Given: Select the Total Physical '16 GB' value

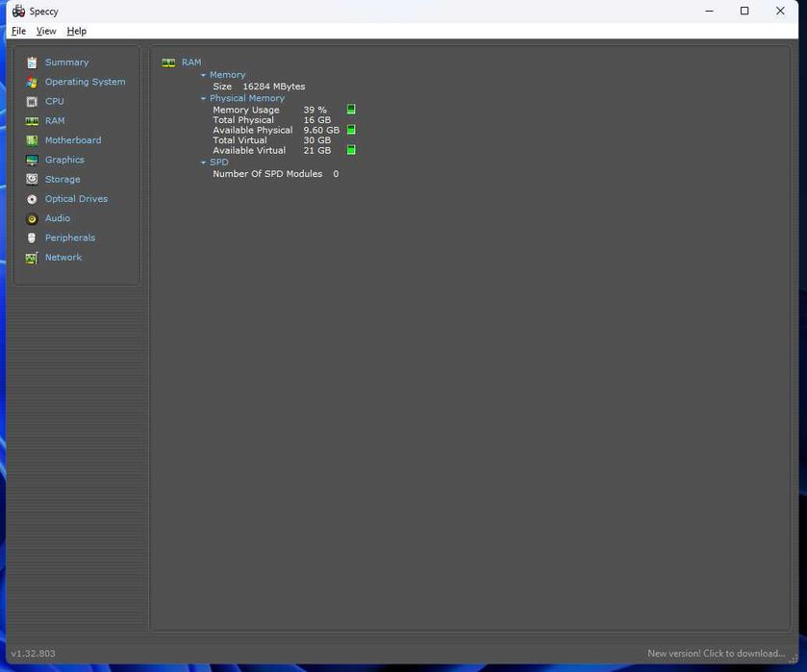Looking at the screenshot, I should [317, 120].
